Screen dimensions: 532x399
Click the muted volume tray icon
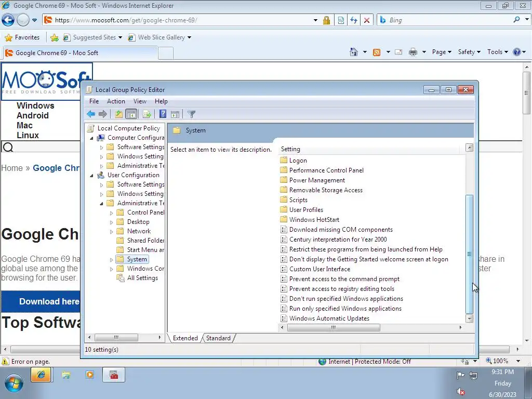click(x=460, y=392)
